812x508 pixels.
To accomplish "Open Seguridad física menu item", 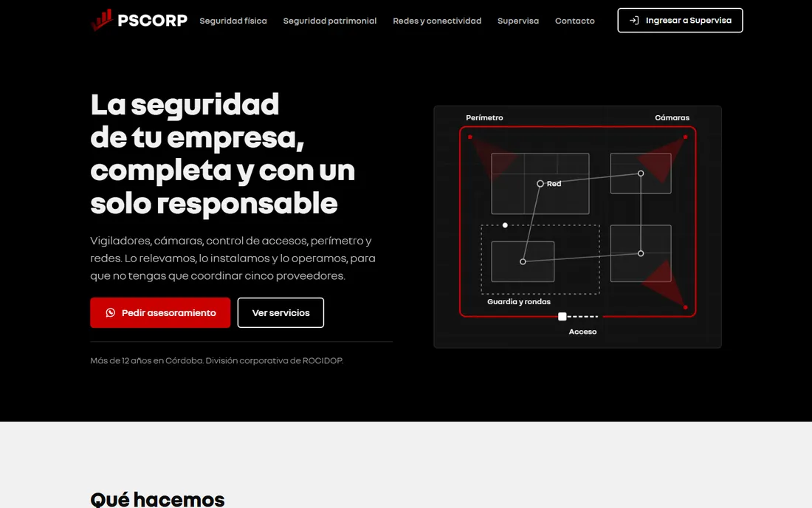I will [233, 21].
